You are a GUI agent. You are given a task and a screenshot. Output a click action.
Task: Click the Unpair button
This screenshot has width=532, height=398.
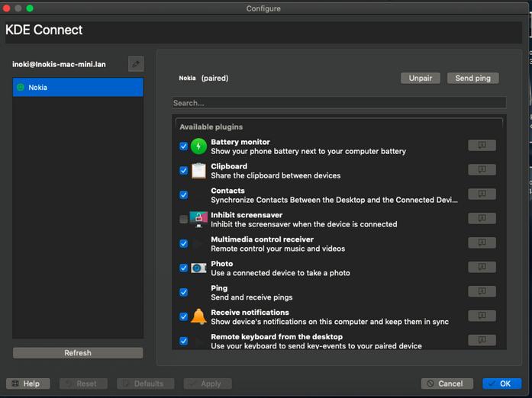pyautogui.click(x=421, y=78)
